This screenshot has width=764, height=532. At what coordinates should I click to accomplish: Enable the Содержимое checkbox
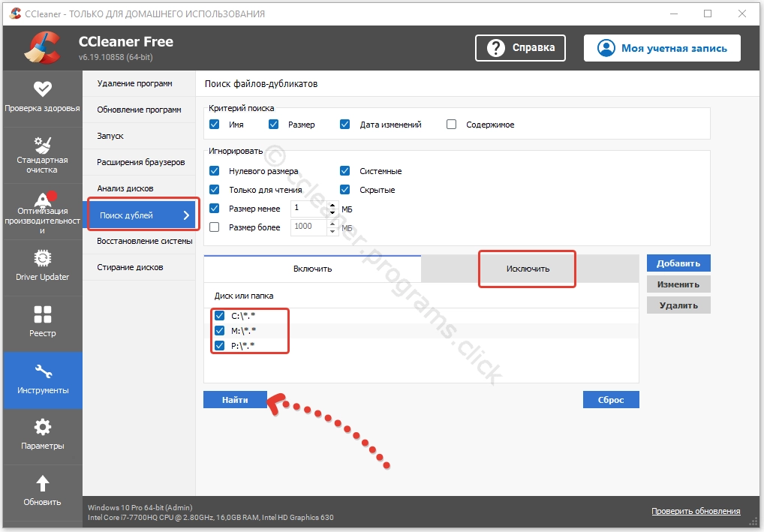coord(452,125)
